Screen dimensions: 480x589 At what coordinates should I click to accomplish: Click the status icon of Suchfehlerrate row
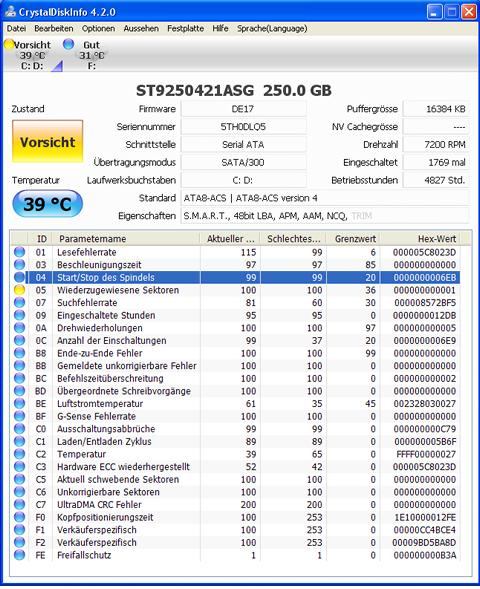(x=20, y=302)
